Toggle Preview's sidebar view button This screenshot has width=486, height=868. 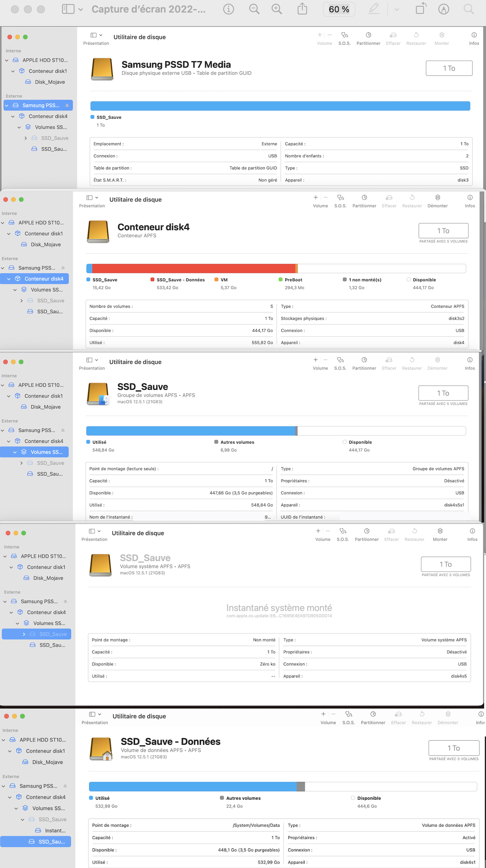(x=68, y=9)
